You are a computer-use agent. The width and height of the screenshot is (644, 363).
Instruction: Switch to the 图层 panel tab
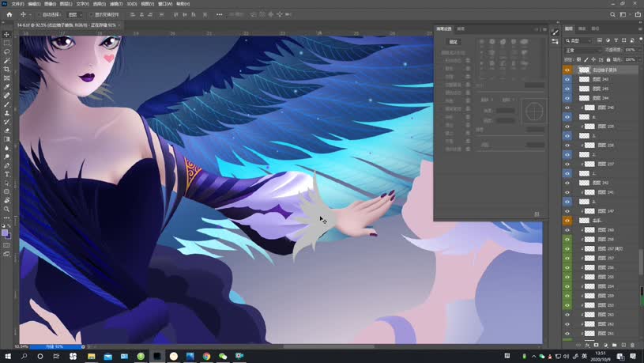tap(569, 28)
